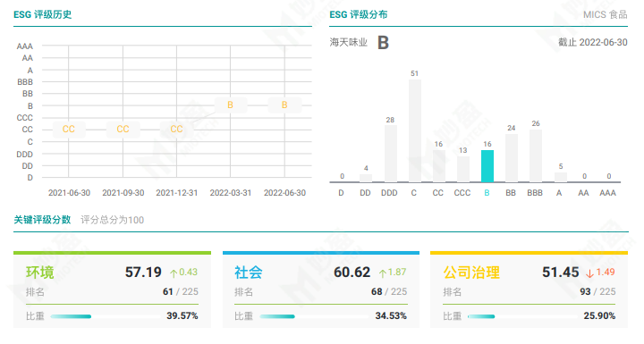The height and width of the screenshot is (344, 644).
Task: Click the 2021-06-30 axis date label
Action: click(x=69, y=193)
